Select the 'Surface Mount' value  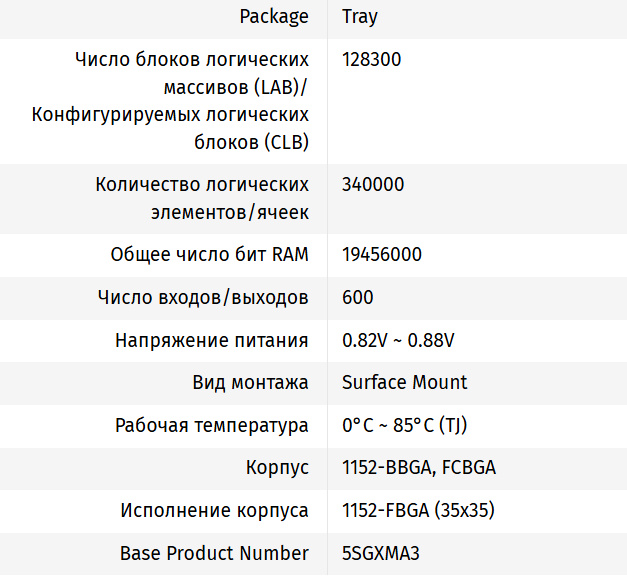click(x=404, y=382)
